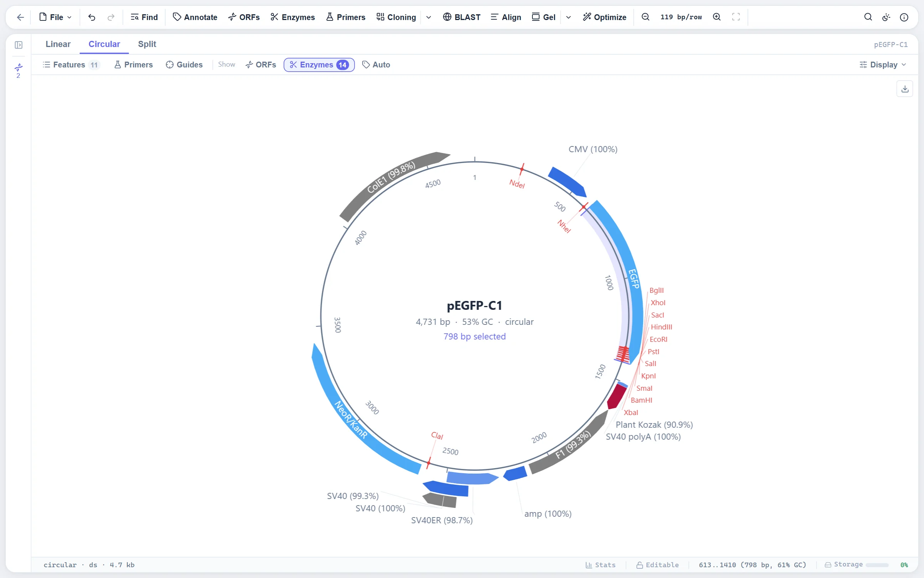Open the Annotate tool
Screen dimensions: 924x578
(195, 17)
